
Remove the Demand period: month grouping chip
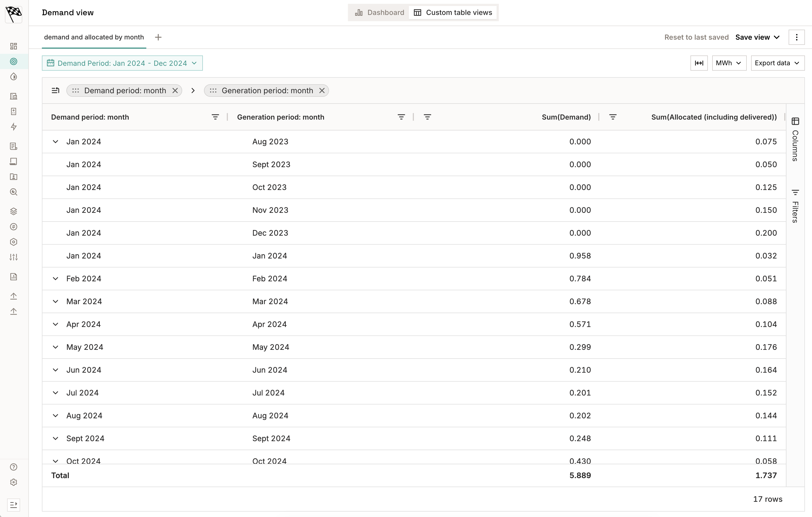click(x=175, y=91)
